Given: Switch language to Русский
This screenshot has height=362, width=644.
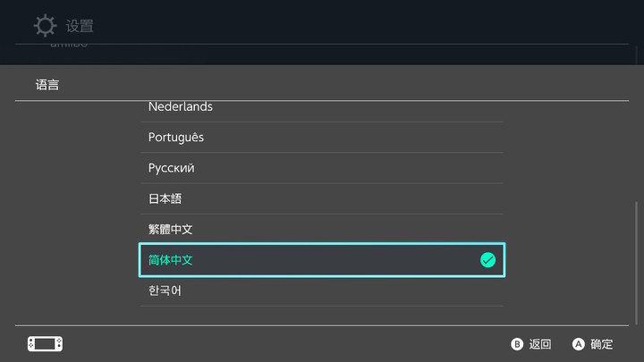Looking at the screenshot, I should coord(172,168).
